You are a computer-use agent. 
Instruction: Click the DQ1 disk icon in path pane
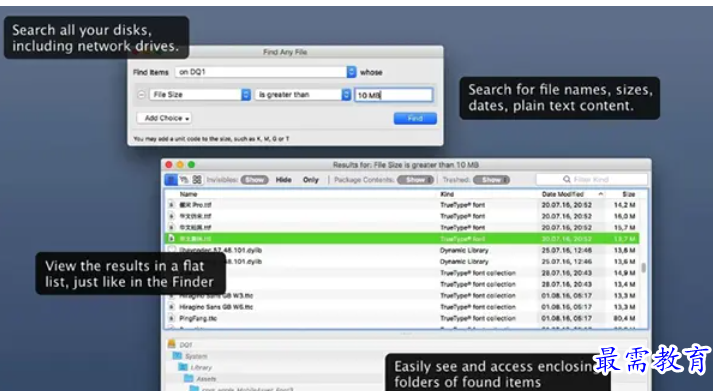171,344
